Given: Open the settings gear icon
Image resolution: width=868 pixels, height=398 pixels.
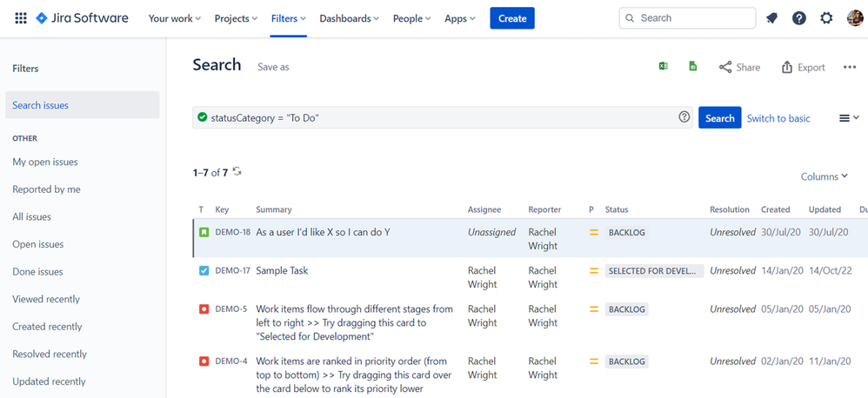Looking at the screenshot, I should [x=826, y=18].
